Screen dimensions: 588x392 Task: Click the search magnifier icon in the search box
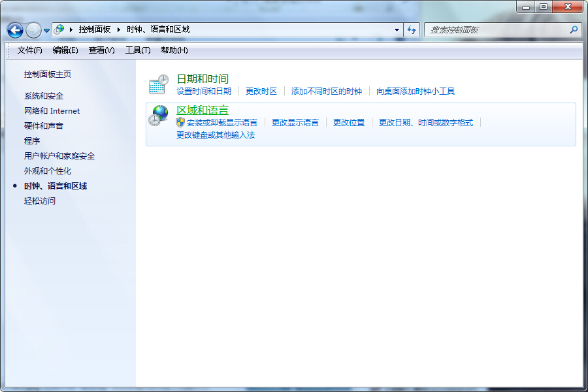pos(572,29)
